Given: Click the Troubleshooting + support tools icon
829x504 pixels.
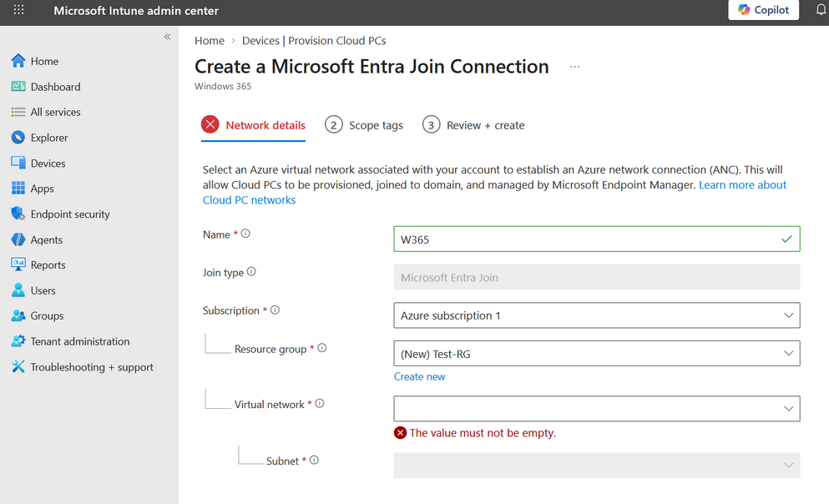Looking at the screenshot, I should (x=18, y=366).
